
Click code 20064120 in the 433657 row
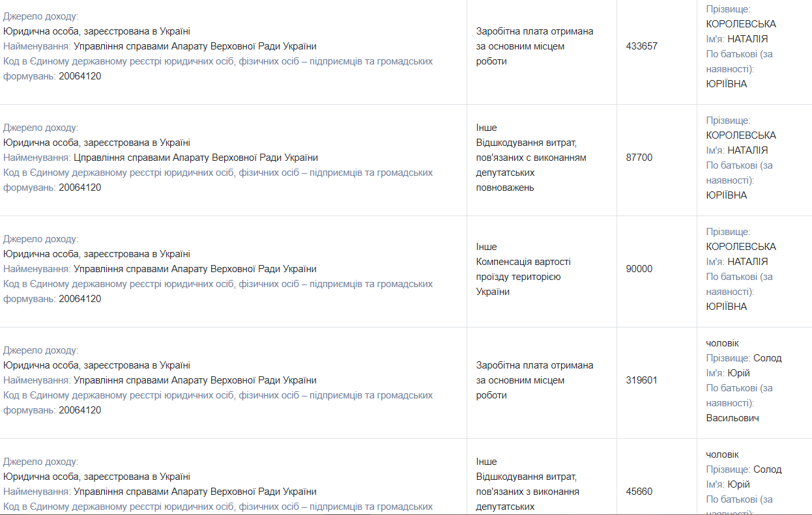coord(80,76)
